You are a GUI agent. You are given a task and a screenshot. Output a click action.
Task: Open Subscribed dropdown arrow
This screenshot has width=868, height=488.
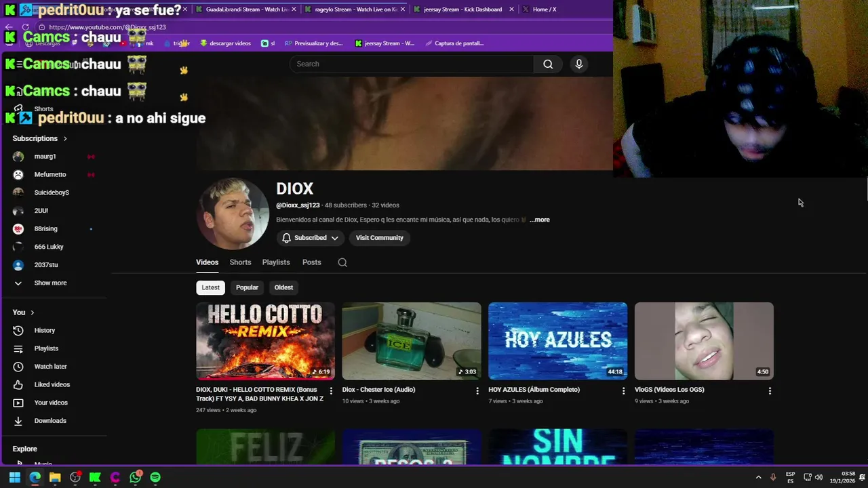coord(334,238)
